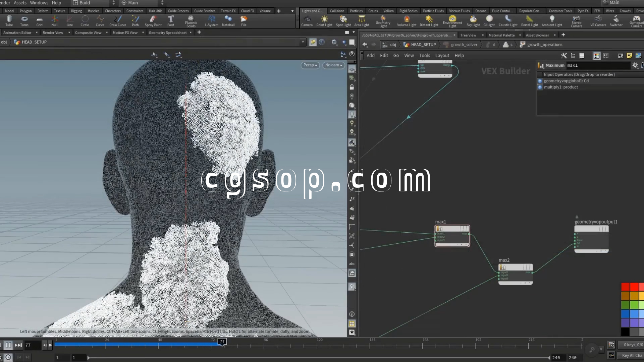Open the No cam camera dropdown
644x362 pixels.
click(333, 65)
